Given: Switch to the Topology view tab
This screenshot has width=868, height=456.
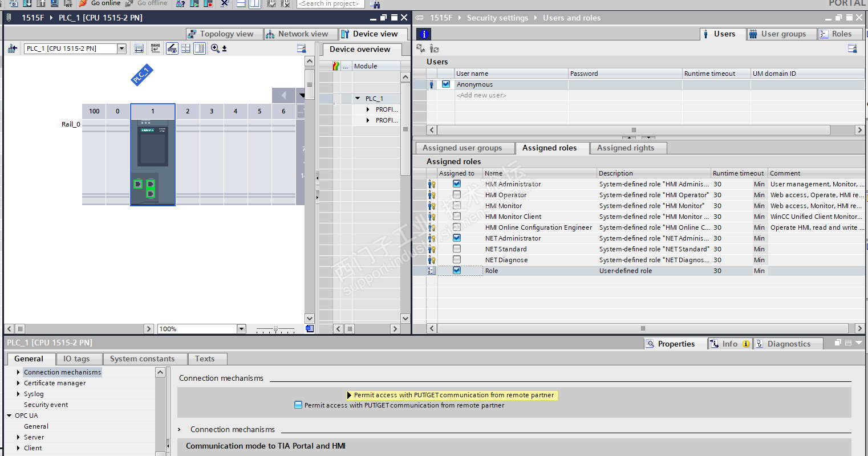Looking at the screenshot, I should 224,34.
